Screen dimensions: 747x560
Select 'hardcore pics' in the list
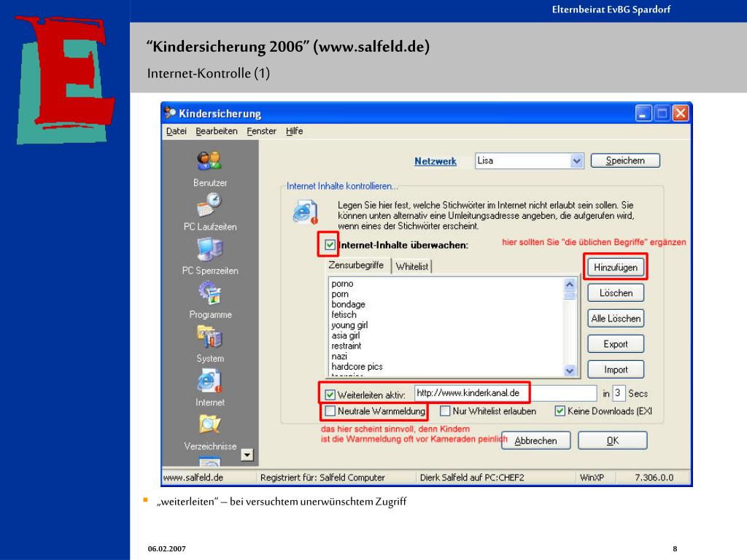[x=357, y=367]
